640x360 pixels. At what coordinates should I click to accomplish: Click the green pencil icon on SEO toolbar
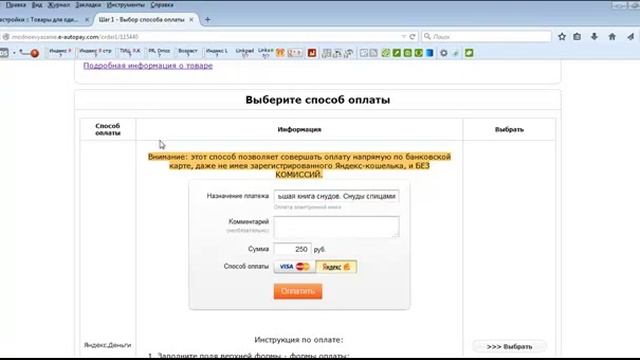tap(397, 53)
